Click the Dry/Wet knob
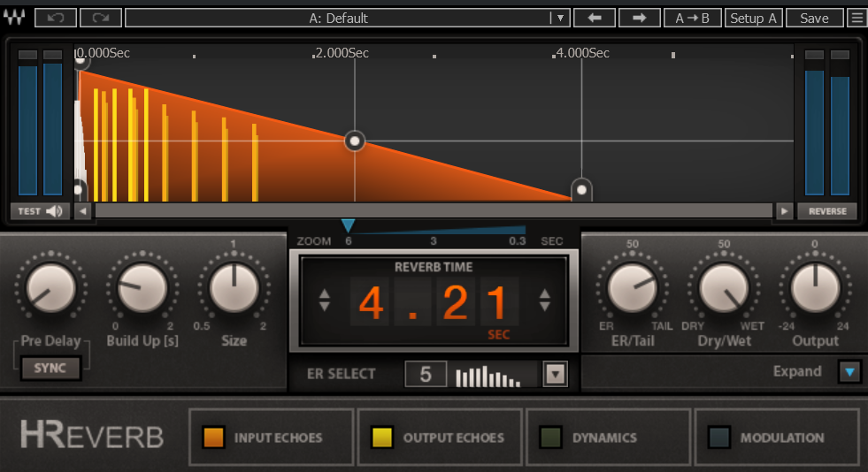Image resolution: width=868 pixels, height=472 pixels. point(724,288)
